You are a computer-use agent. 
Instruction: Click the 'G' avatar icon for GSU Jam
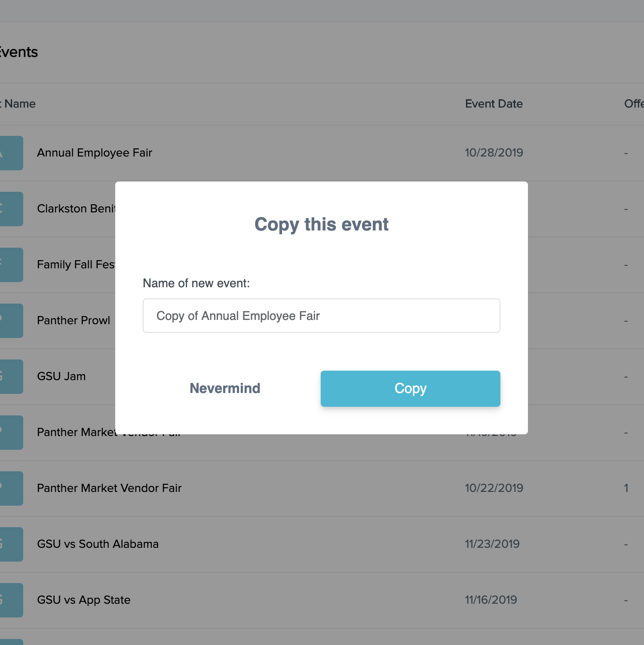point(11,376)
